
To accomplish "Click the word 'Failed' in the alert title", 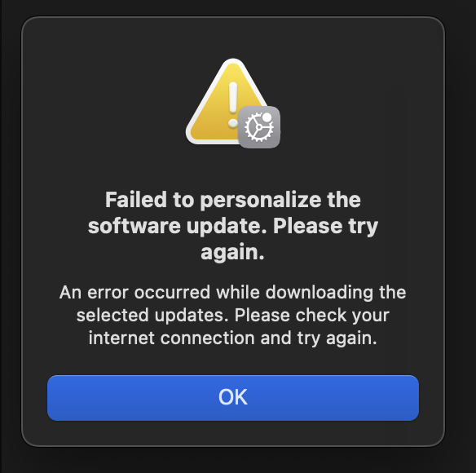I will pos(135,200).
